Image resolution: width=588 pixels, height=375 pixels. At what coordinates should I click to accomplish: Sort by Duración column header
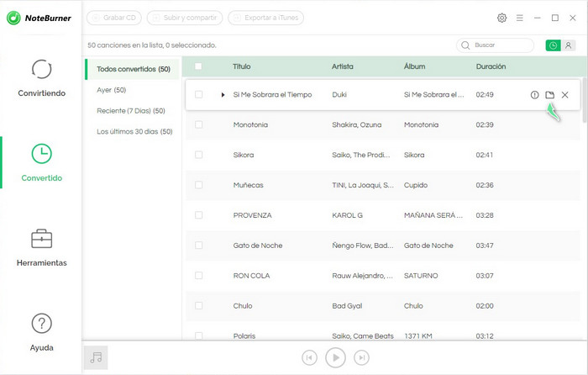pyautogui.click(x=491, y=66)
